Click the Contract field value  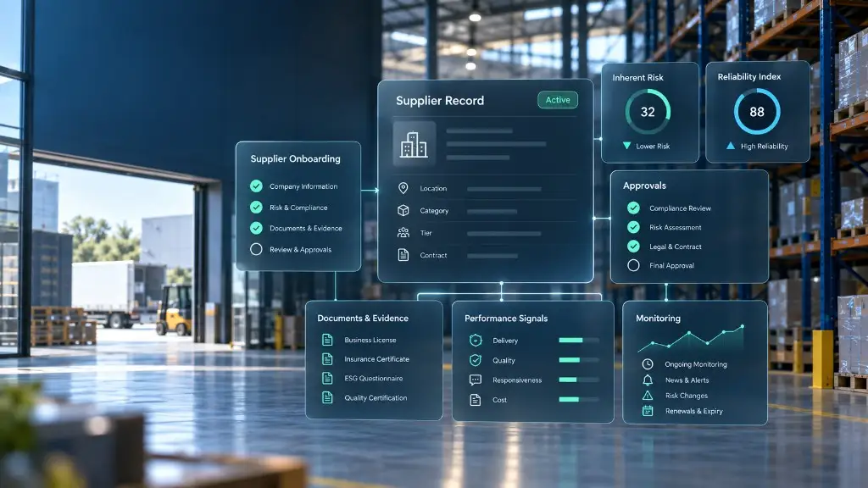(x=492, y=256)
